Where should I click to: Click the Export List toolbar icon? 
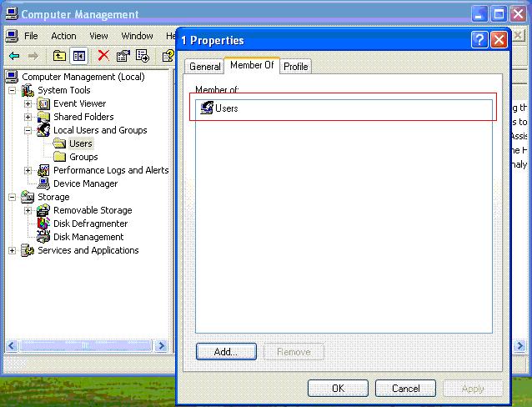143,56
